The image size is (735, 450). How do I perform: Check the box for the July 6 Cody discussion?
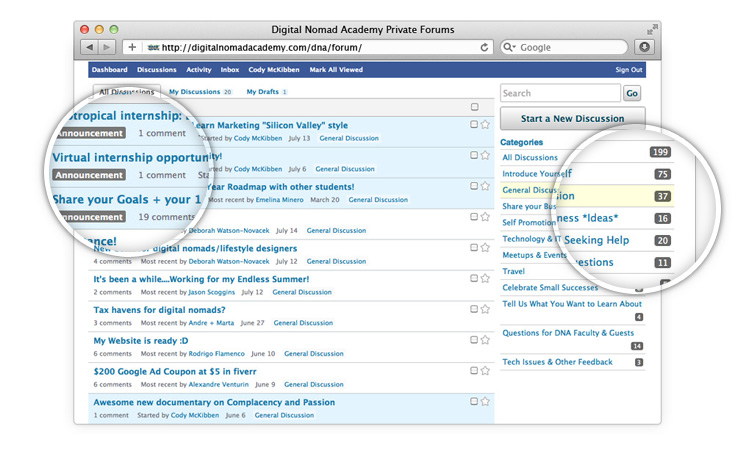pos(474,155)
